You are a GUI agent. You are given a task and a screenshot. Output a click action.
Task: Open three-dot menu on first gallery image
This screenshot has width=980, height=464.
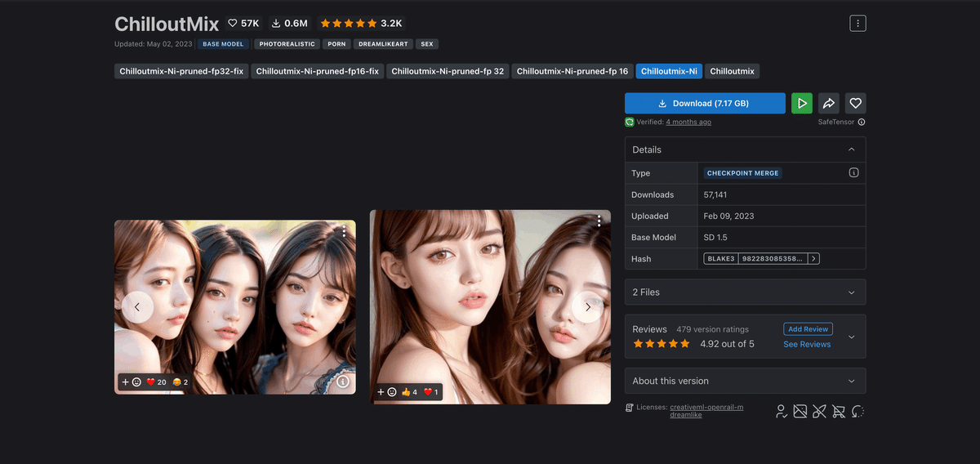(x=345, y=232)
